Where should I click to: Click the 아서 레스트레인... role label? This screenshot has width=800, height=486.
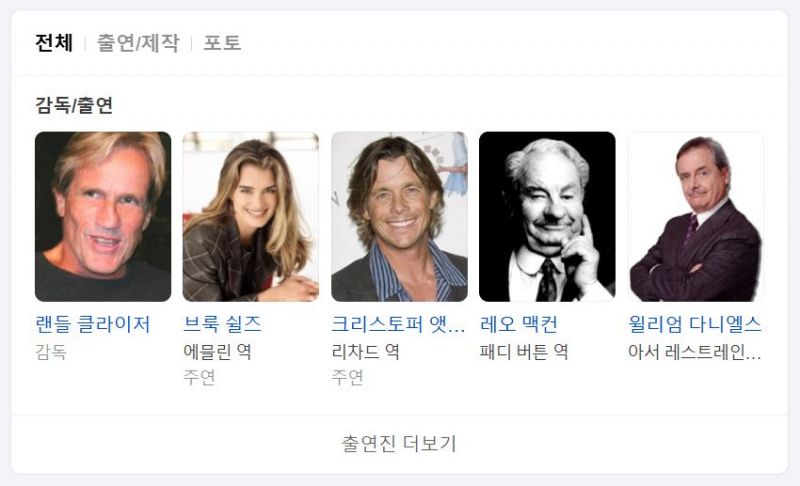click(695, 352)
